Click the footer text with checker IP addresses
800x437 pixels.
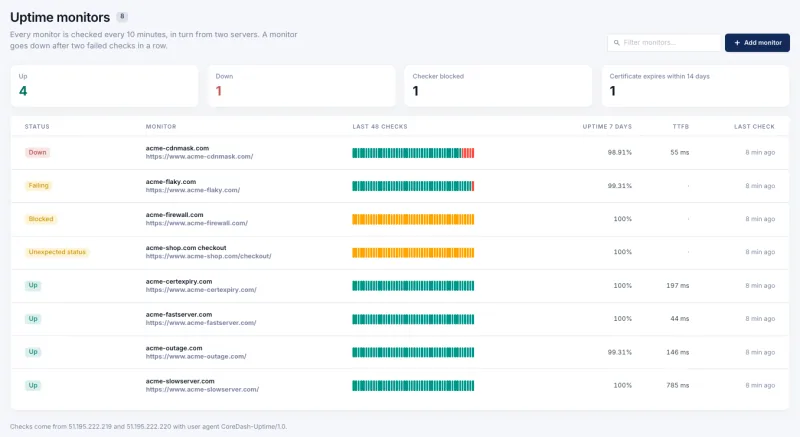(x=148, y=426)
